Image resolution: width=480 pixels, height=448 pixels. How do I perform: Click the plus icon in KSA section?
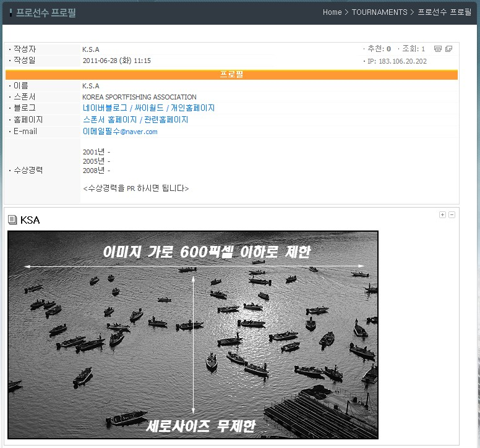[x=442, y=214]
